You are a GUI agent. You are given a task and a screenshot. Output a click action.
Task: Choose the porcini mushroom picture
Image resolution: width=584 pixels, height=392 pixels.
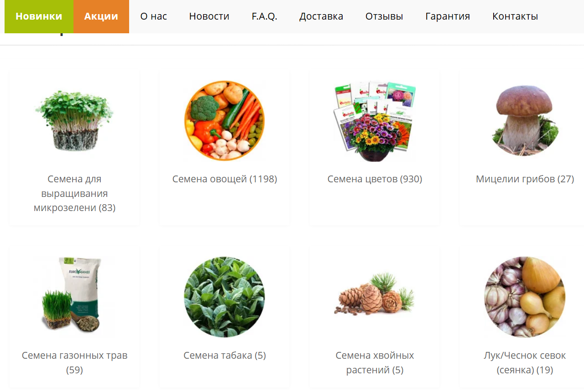point(525,121)
